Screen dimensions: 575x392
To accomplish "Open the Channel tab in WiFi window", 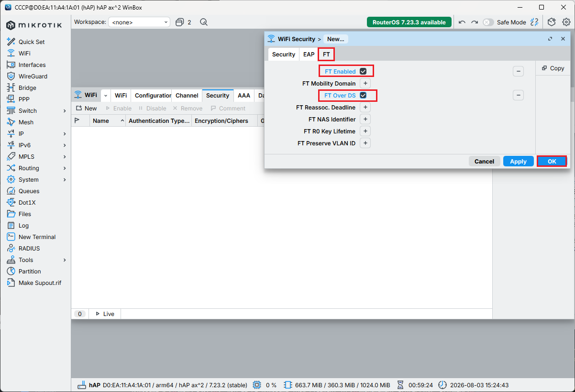I will pyautogui.click(x=187, y=95).
